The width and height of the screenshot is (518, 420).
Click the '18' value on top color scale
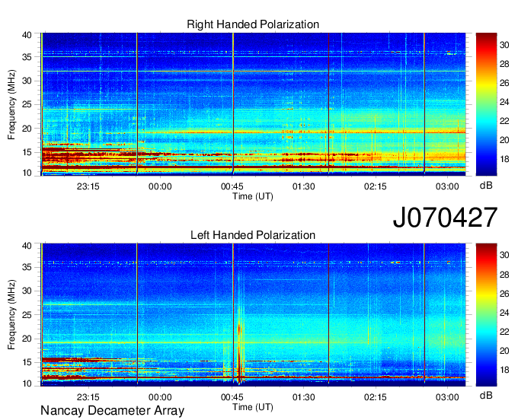pyautogui.click(x=504, y=159)
